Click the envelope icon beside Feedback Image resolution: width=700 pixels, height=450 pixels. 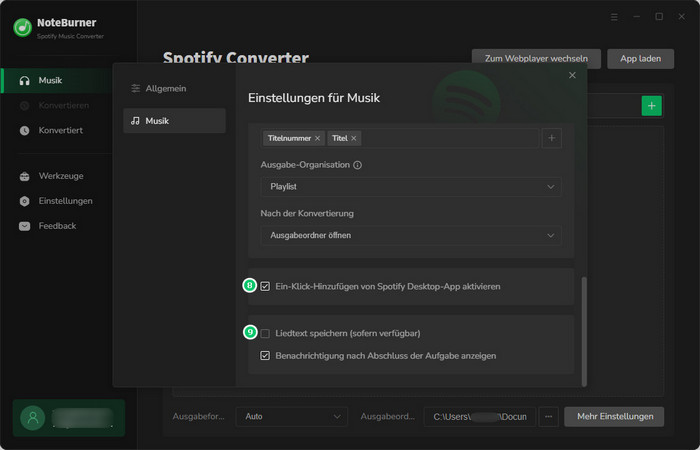point(25,226)
